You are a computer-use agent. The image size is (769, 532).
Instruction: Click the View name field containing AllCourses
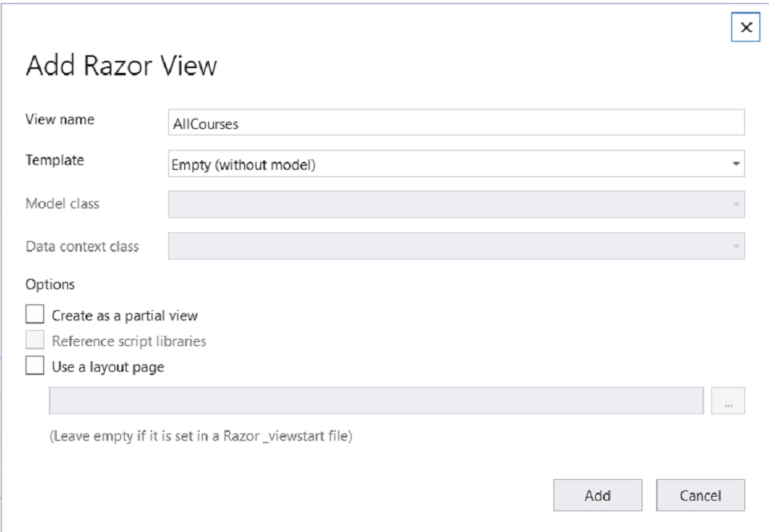click(456, 123)
